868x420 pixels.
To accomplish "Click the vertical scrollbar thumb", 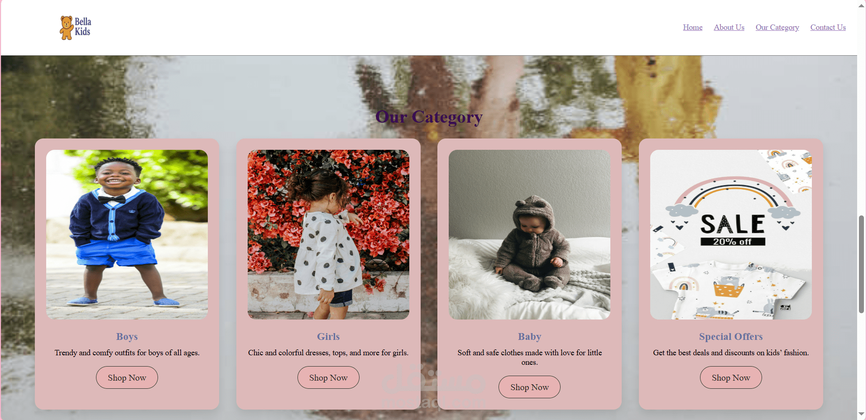I will coord(861,264).
